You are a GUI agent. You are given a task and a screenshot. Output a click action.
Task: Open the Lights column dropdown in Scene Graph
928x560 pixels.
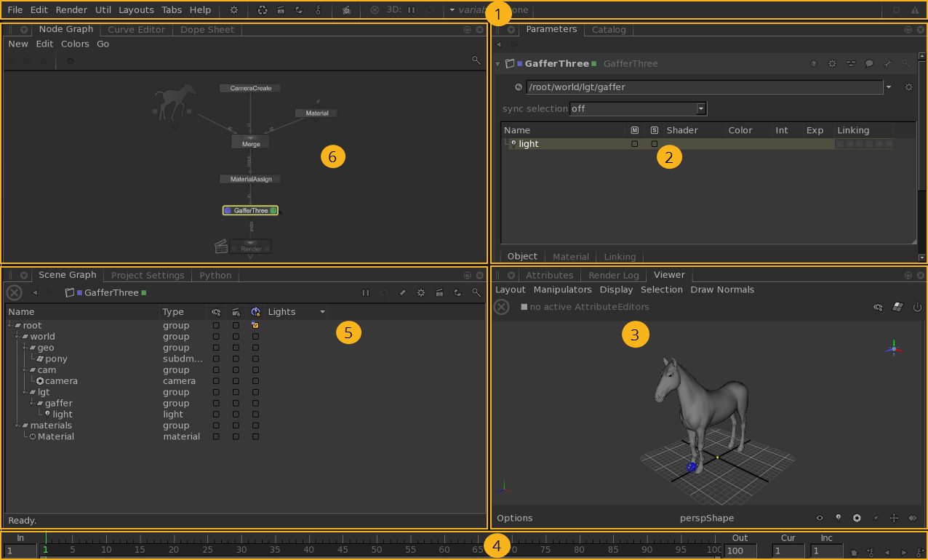tap(322, 312)
